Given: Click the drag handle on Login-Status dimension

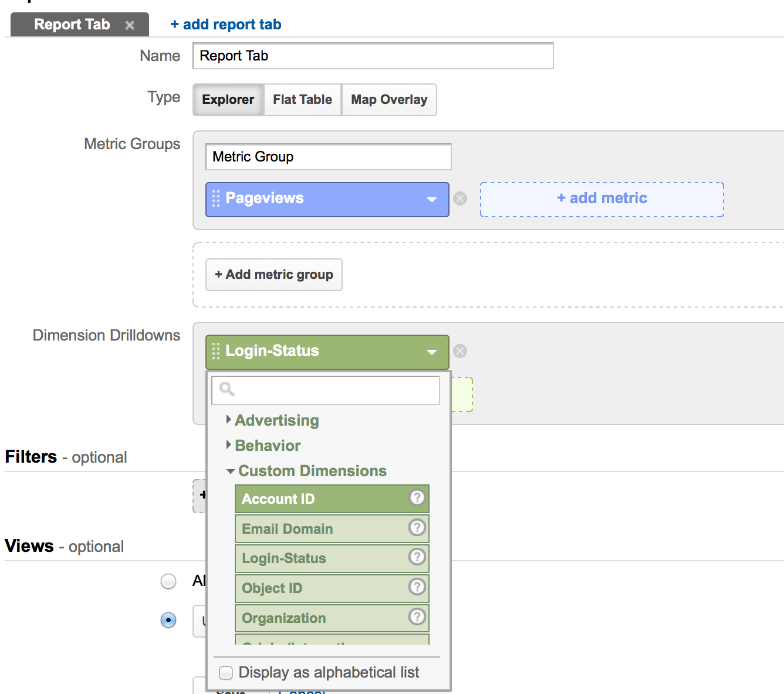Looking at the screenshot, I should 215,351.
